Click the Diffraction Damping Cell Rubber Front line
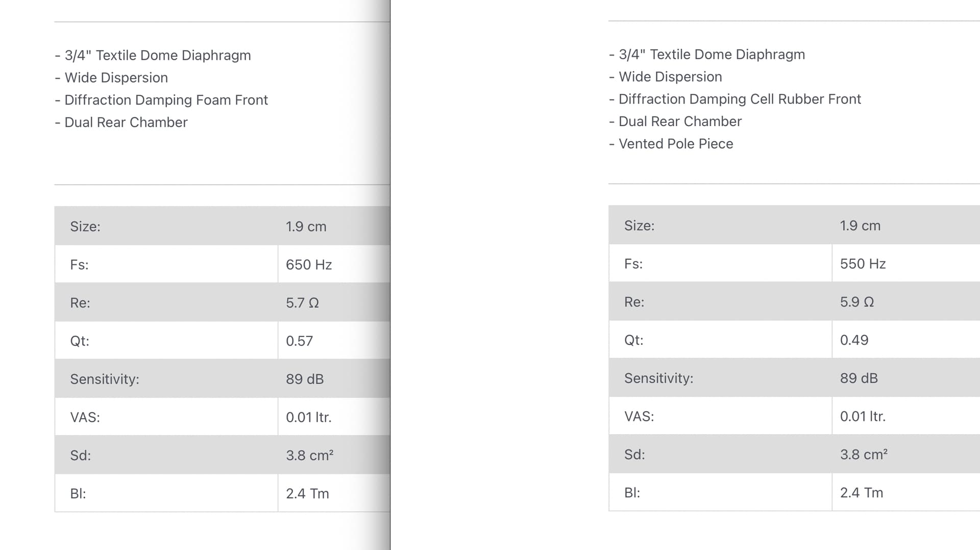Viewport: 980px width, 550px height. [735, 99]
